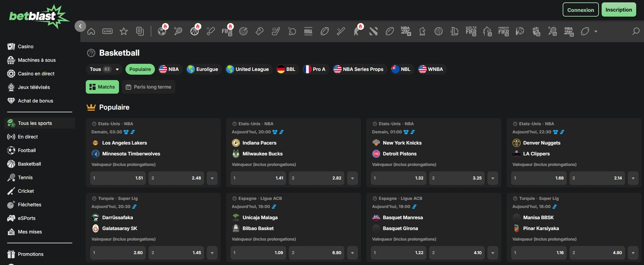Screen dimensions: 644x265
Task: Collapse sidebar with the arrow button
Action: click(80, 26)
